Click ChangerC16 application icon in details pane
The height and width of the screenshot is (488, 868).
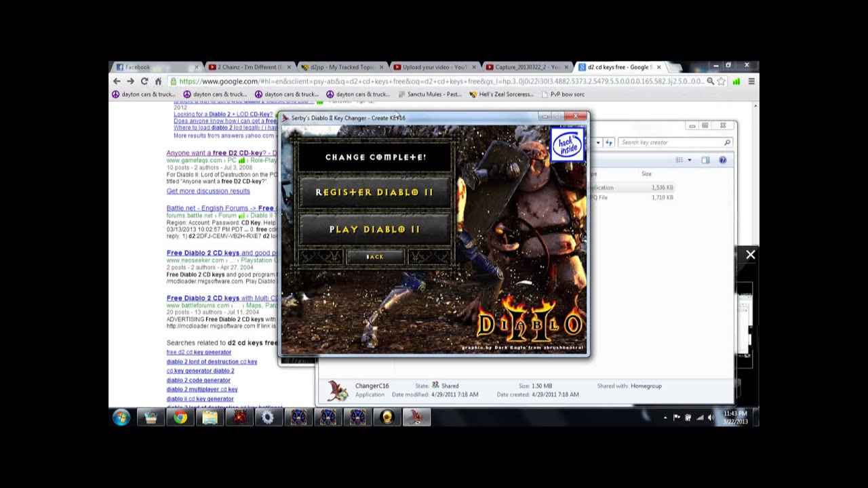click(x=338, y=390)
